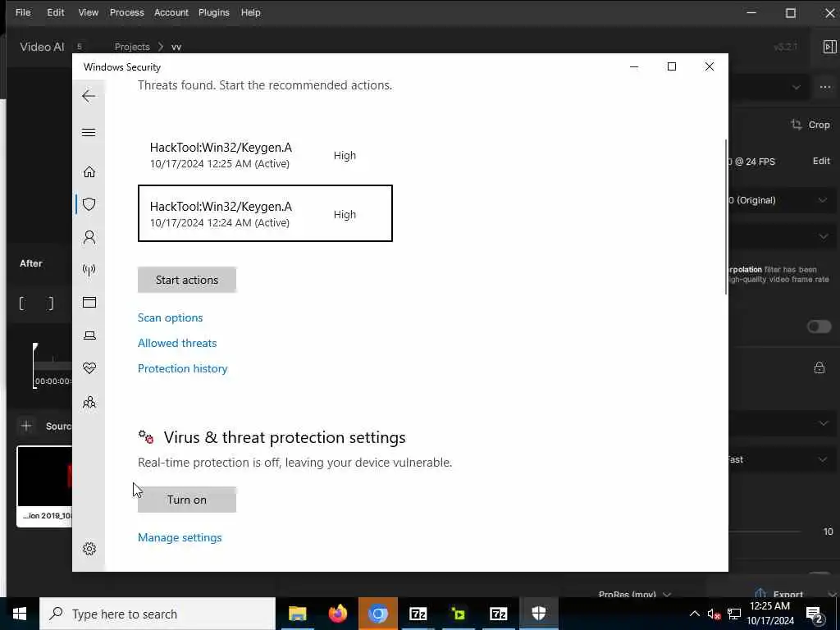Open Allowed threats link
Viewport: 840px width, 630px height.
pyautogui.click(x=177, y=343)
